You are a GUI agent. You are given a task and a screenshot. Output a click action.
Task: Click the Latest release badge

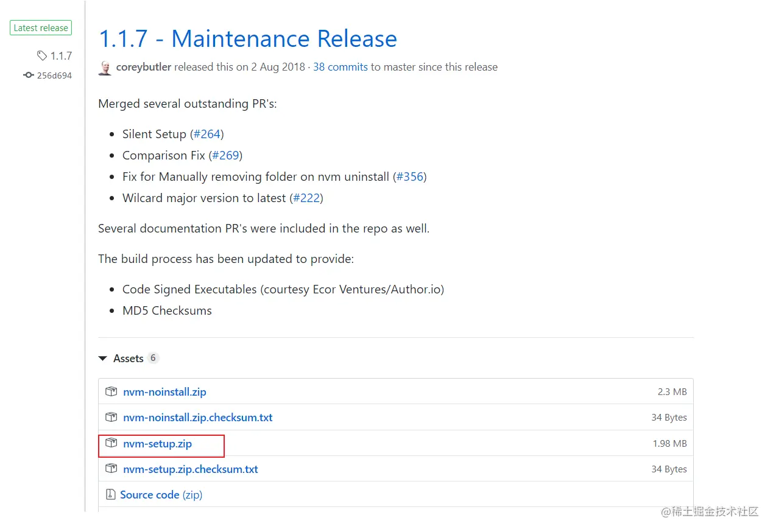point(41,28)
